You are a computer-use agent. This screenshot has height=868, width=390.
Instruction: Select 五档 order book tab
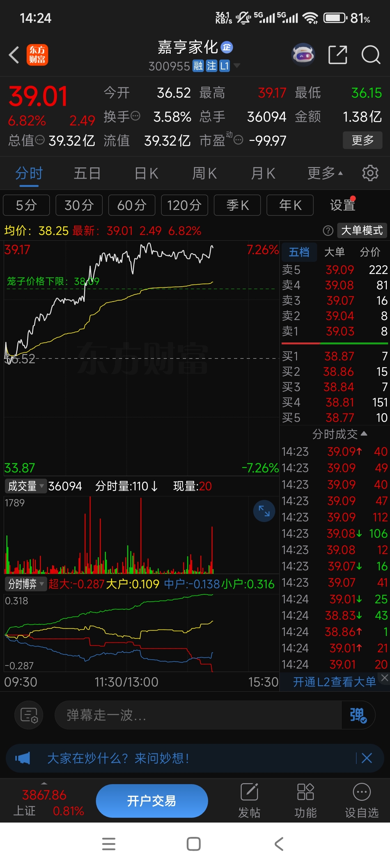coord(299,252)
